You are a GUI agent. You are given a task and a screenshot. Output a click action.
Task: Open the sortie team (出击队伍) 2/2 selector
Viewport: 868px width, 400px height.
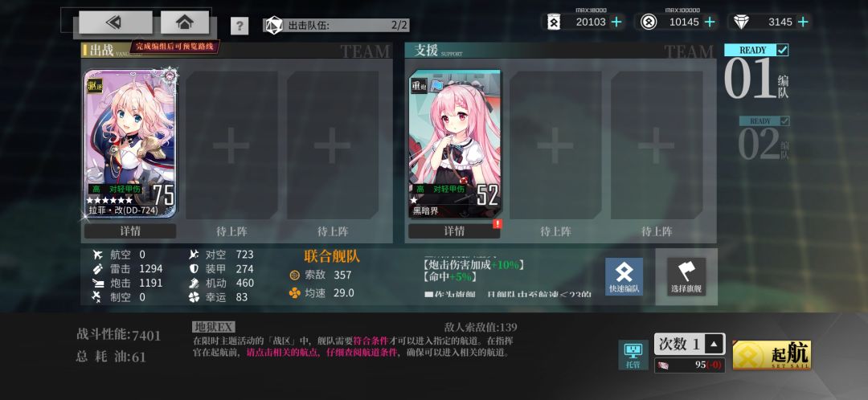336,26
